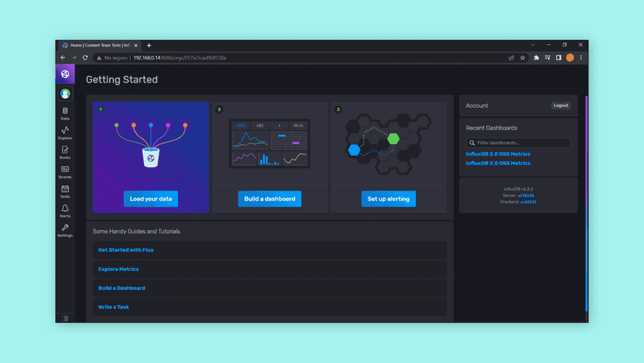This screenshot has height=363, width=644.
Task: Close the Home Content Team Tests tab
Action: (136, 45)
